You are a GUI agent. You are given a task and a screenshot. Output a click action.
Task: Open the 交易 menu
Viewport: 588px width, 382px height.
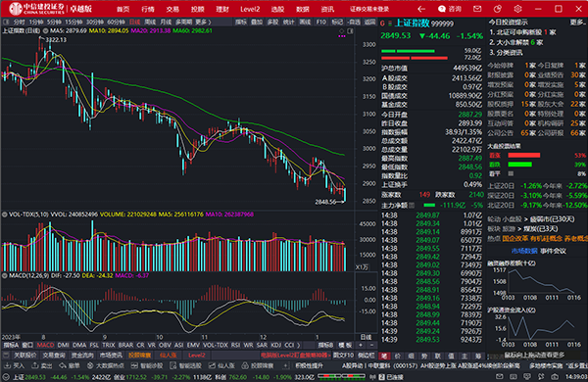click(x=172, y=9)
